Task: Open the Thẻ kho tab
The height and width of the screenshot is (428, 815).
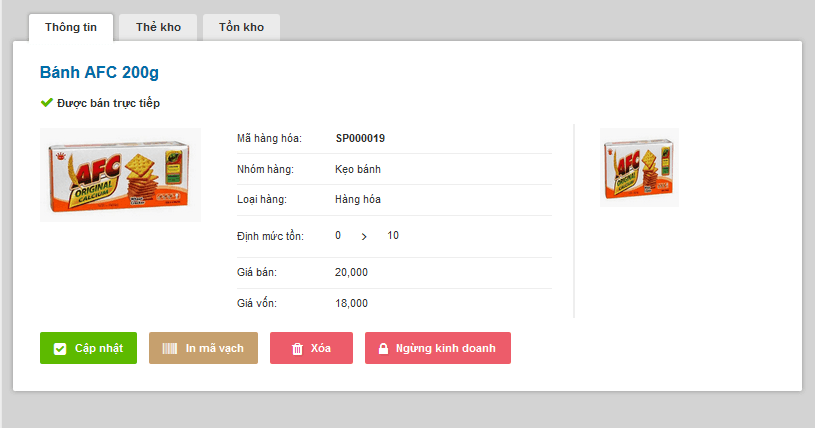Action: [158, 27]
